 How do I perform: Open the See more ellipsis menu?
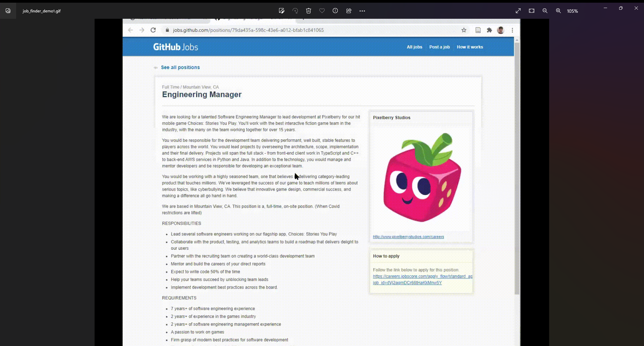362,11
